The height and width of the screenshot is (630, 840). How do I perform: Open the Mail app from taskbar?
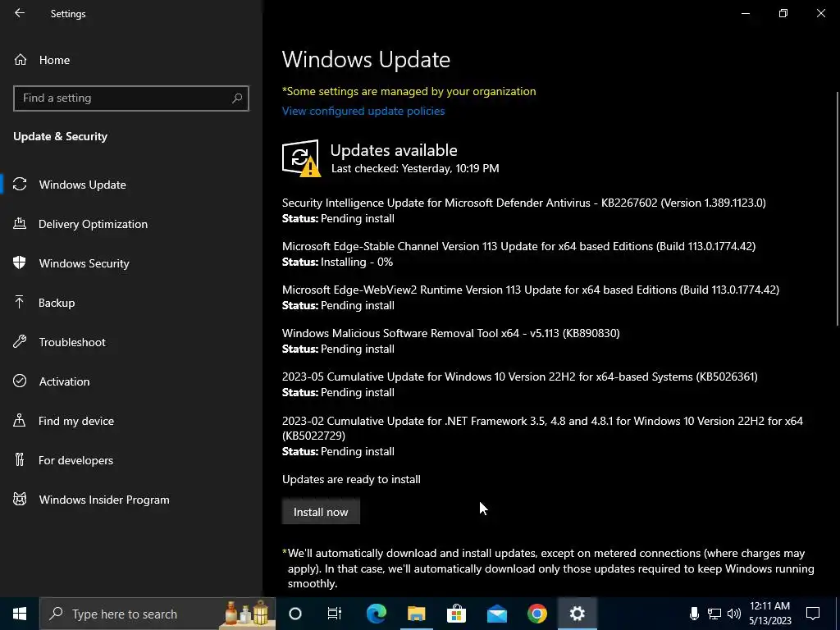point(496,614)
